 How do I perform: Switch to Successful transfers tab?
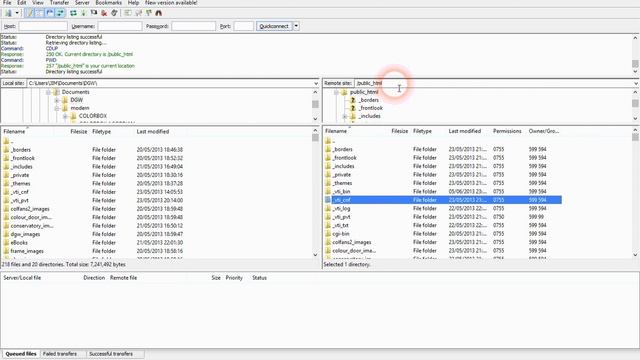[111, 354]
